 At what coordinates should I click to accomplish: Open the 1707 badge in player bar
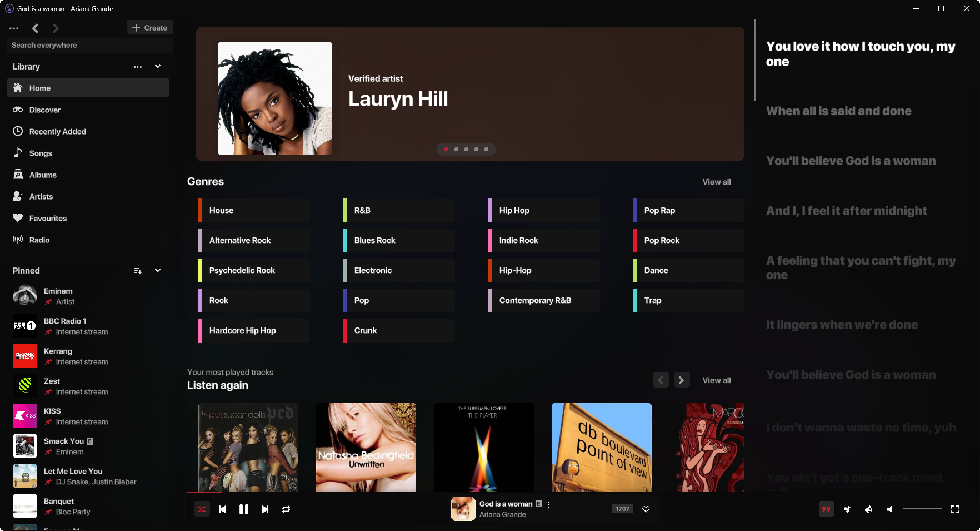pos(623,509)
